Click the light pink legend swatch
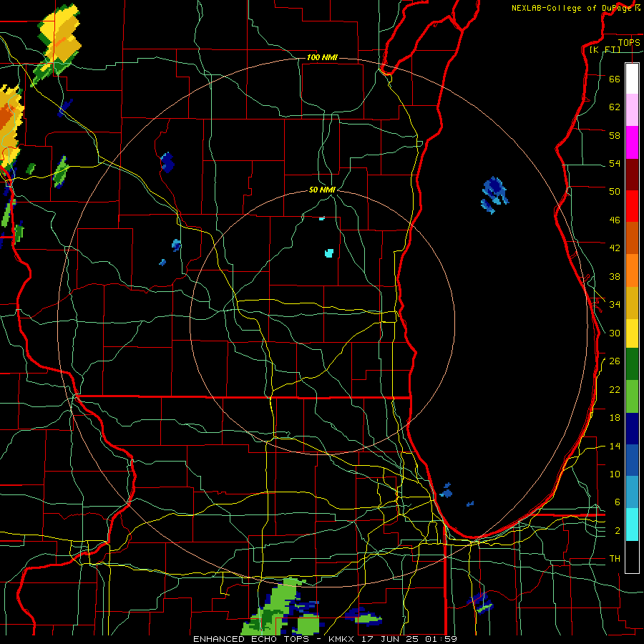 (632, 109)
